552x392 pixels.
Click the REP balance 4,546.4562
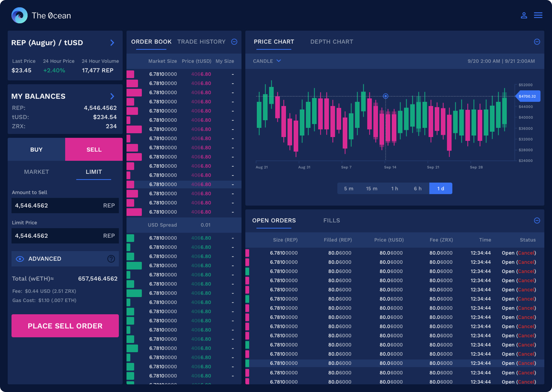100,108
